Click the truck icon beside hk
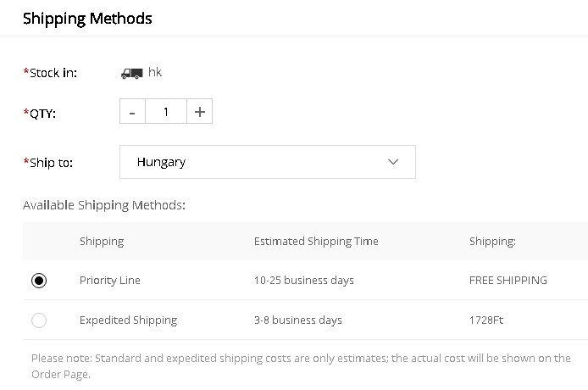 point(131,73)
